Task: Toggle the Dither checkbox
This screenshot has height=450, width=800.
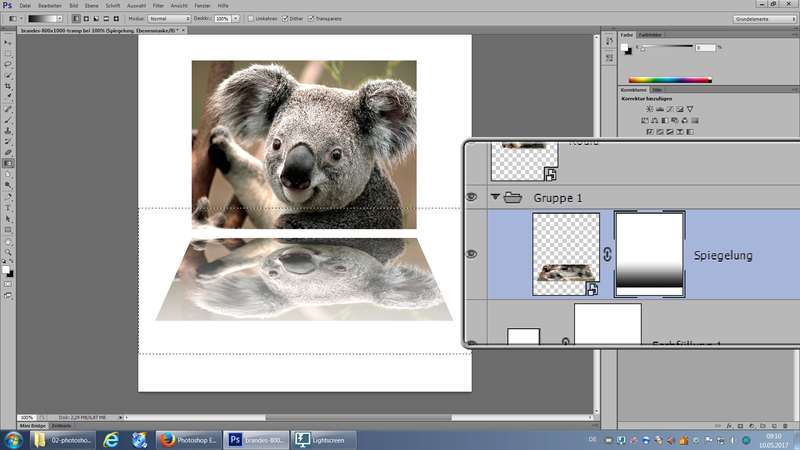Action: 286,18
